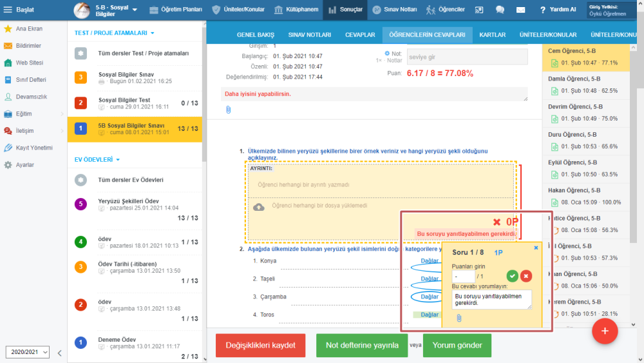Open Sınav Notları in top menu
The height and width of the screenshot is (363, 644).
pyautogui.click(x=395, y=10)
